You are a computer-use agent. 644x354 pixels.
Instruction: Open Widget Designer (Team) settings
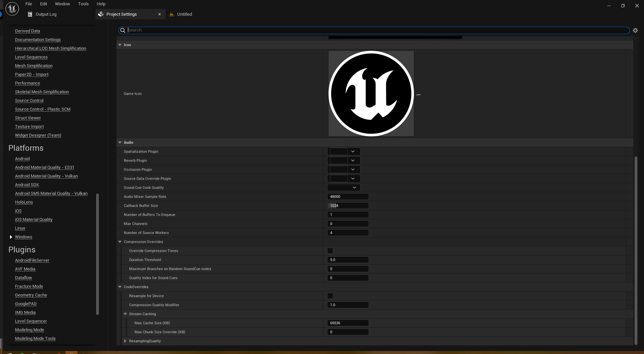point(38,135)
